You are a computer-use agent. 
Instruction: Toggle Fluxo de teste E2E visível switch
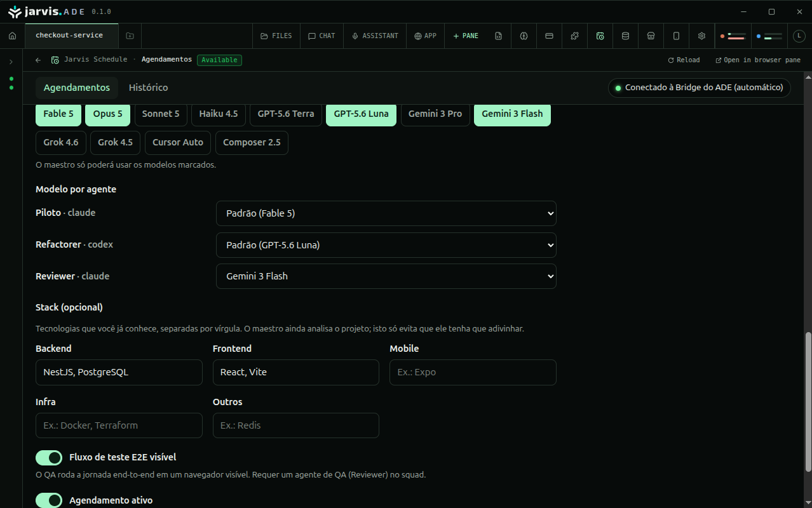click(49, 457)
